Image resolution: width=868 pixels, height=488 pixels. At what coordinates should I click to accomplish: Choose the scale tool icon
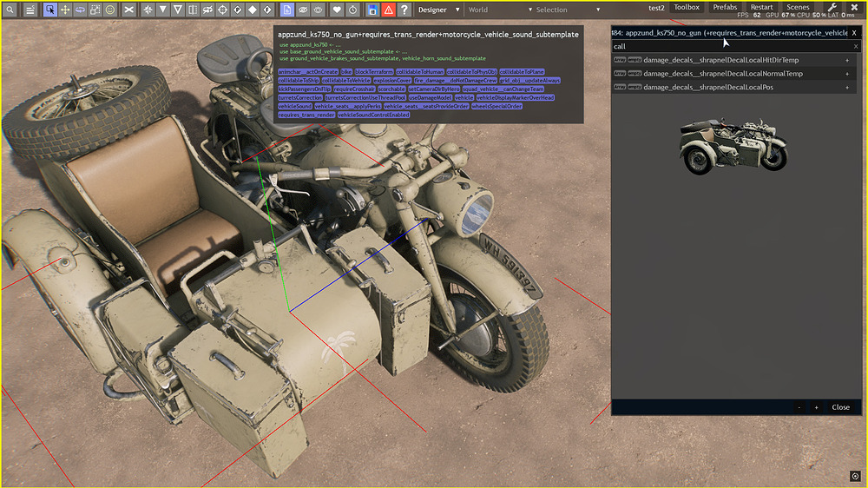click(x=95, y=10)
